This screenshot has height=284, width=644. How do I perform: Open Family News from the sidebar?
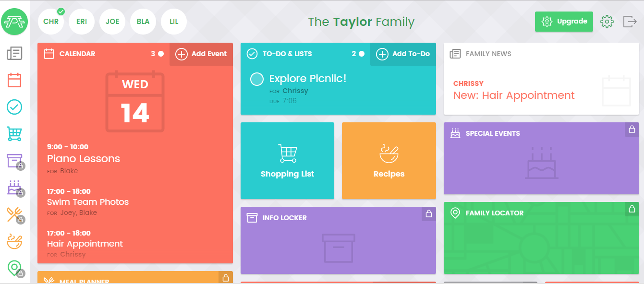point(14,53)
